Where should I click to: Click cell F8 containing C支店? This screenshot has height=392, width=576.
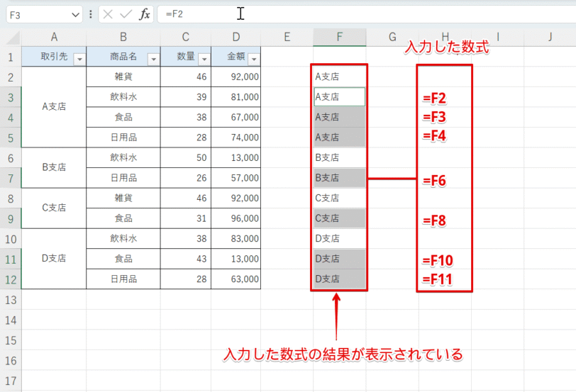(340, 198)
